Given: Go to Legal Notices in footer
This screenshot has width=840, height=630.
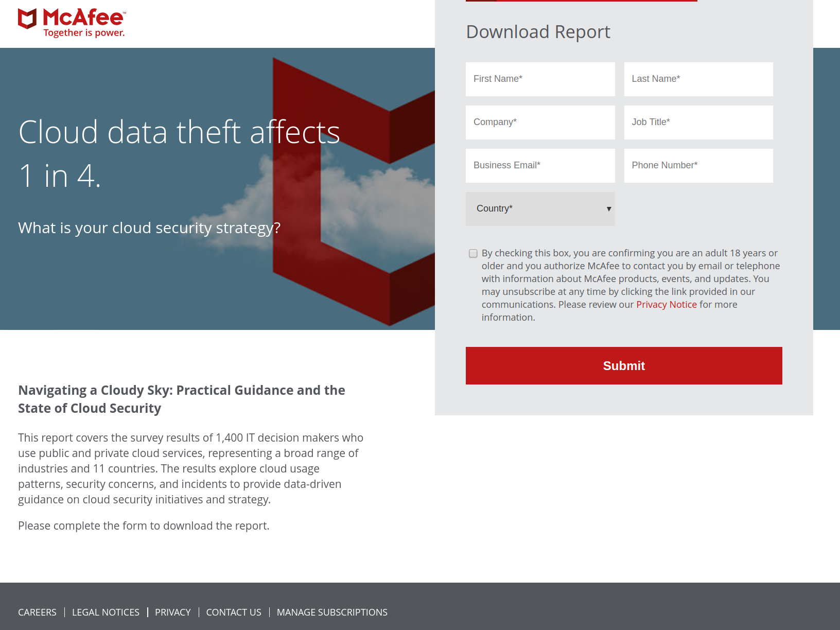Looking at the screenshot, I should 106,612.
